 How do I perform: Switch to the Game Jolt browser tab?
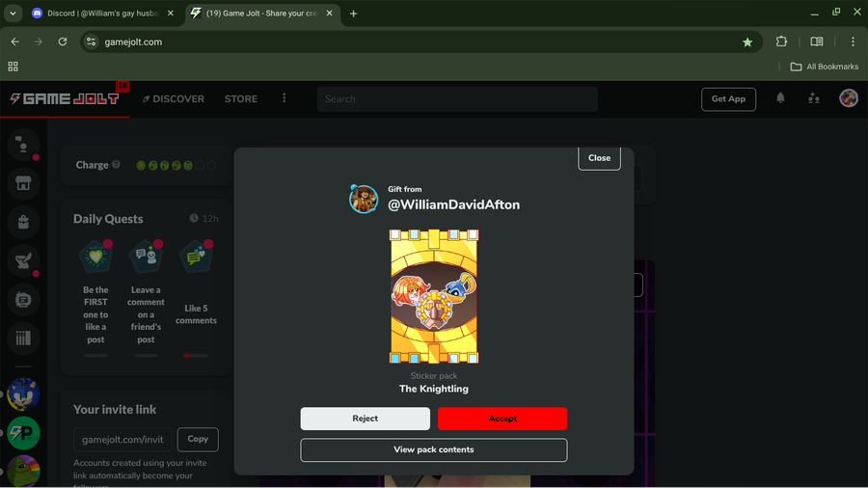tap(260, 14)
